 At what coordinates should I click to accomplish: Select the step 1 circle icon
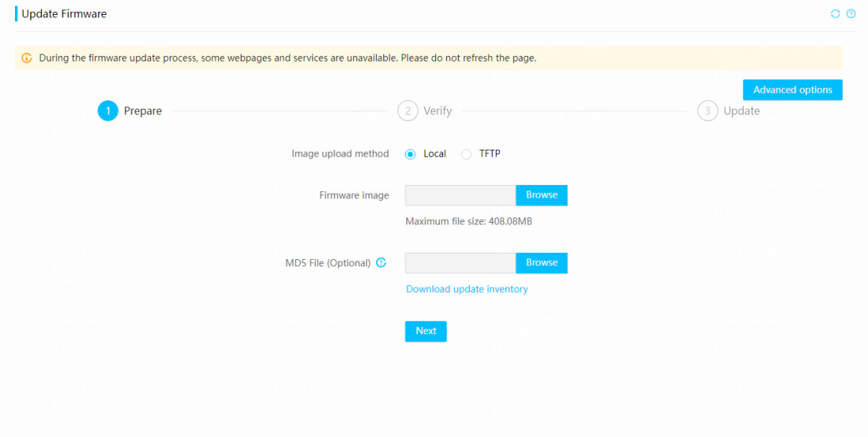(x=108, y=111)
